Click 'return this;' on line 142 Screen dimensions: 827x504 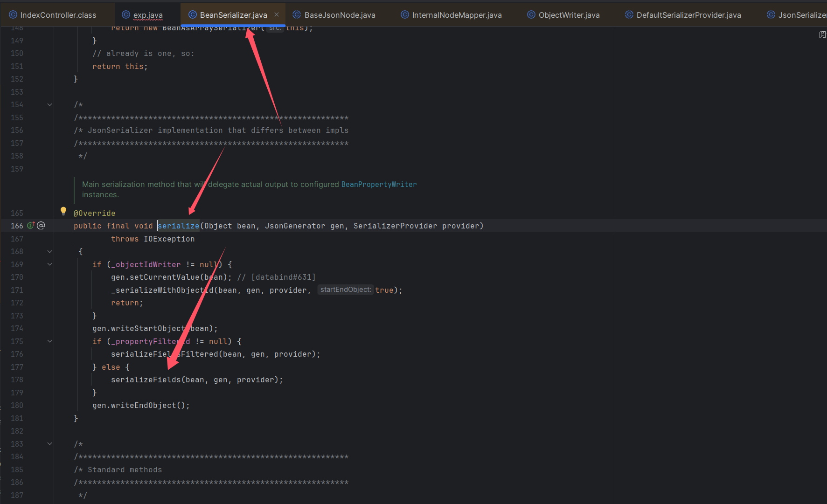click(120, 67)
